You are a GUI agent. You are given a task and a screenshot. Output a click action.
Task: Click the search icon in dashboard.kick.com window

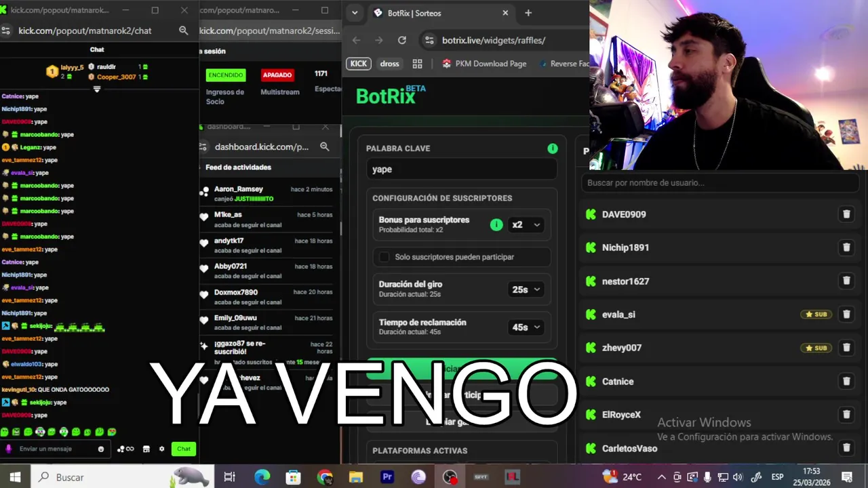click(324, 146)
